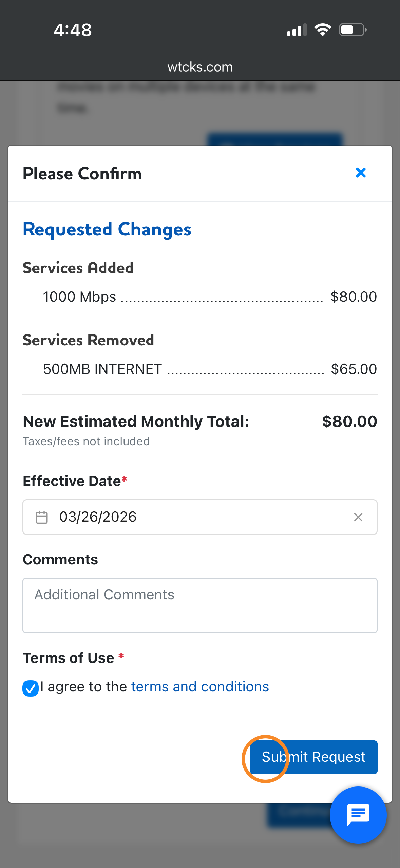Click the calendar icon in Effective Date
400x868 pixels.
click(42, 517)
